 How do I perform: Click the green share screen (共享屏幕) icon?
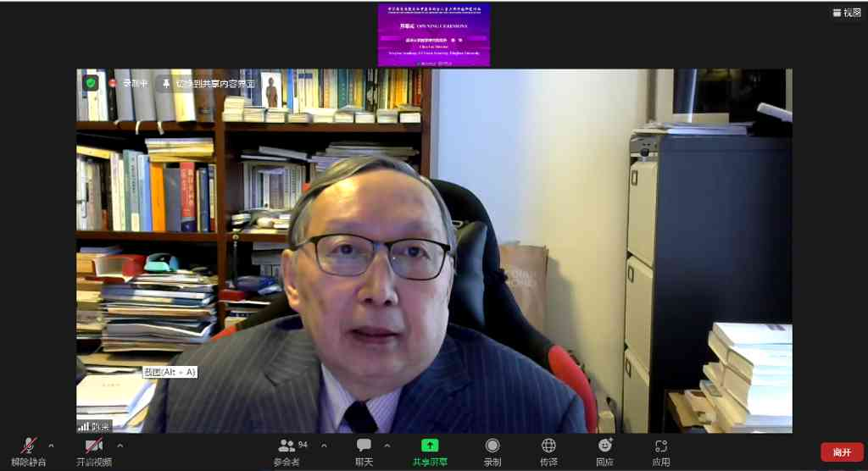pyautogui.click(x=430, y=446)
